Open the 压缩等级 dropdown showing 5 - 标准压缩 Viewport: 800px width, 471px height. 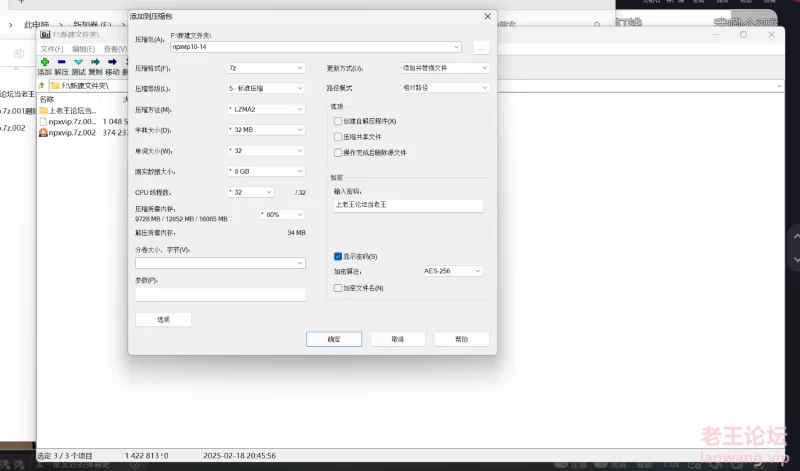click(x=266, y=88)
